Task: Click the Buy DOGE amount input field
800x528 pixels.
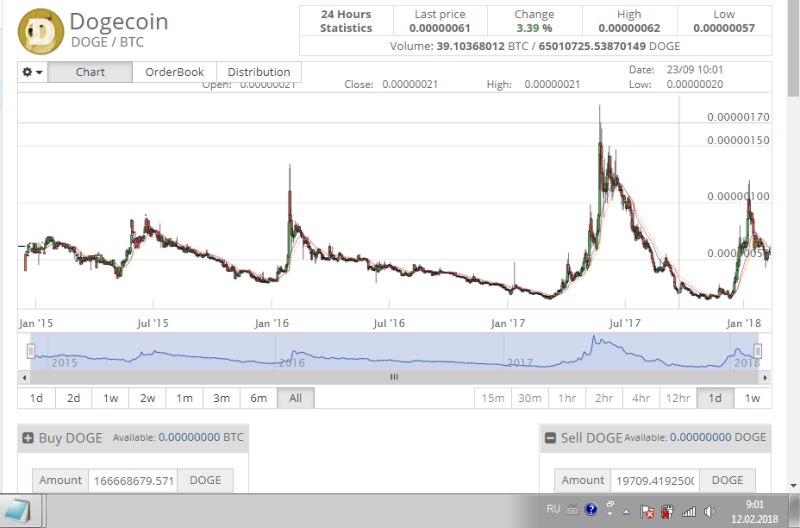Action: [x=132, y=481]
